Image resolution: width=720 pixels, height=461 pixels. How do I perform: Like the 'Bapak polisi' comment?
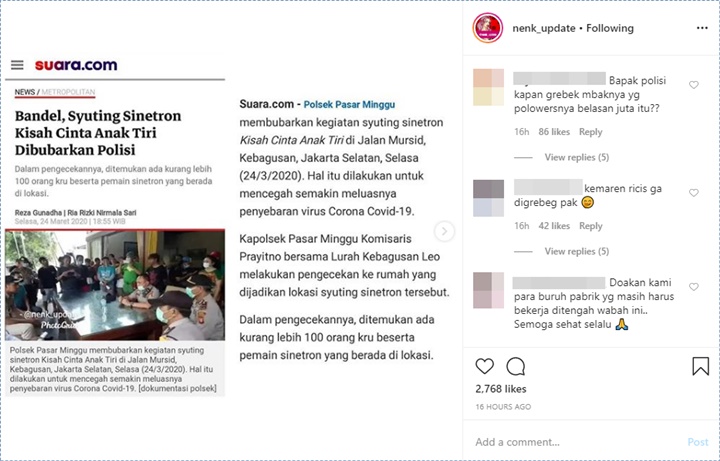pyautogui.click(x=693, y=85)
